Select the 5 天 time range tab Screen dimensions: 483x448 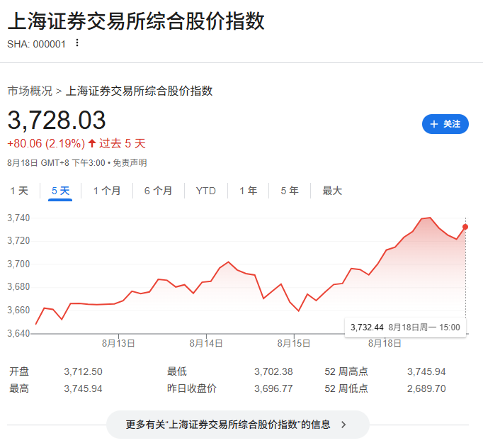tap(60, 191)
